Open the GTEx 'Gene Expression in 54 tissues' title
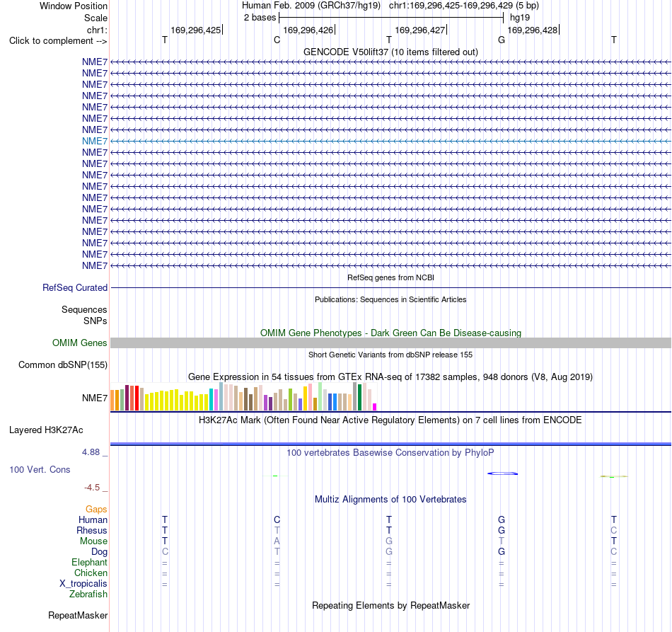This screenshot has width=672, height=632. point(390,377)
